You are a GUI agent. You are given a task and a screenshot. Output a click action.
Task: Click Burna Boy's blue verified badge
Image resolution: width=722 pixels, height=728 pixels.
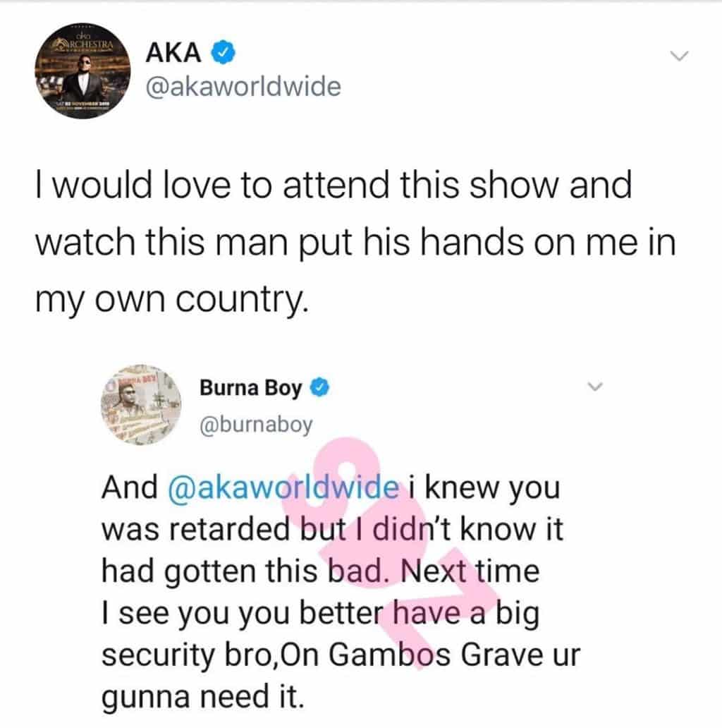tap(319, 387)
